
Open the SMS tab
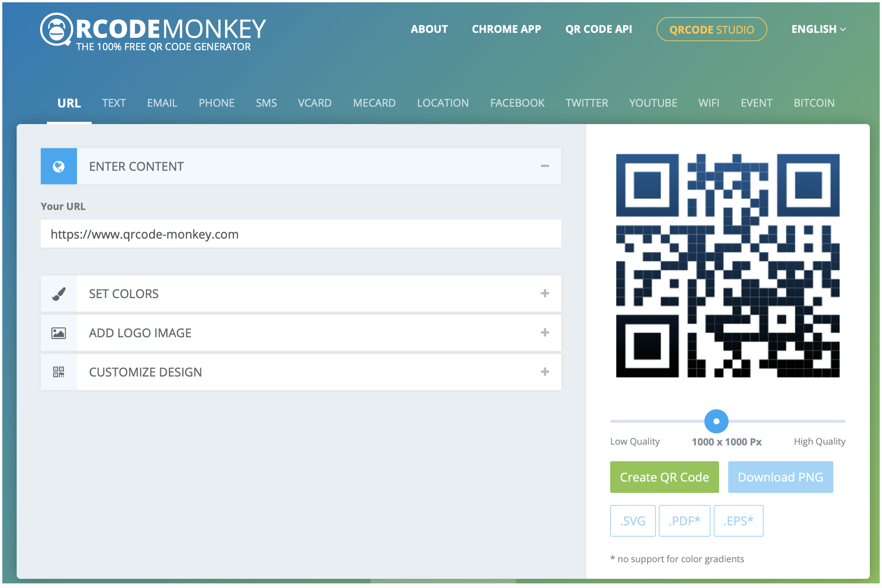pos(266,103)
